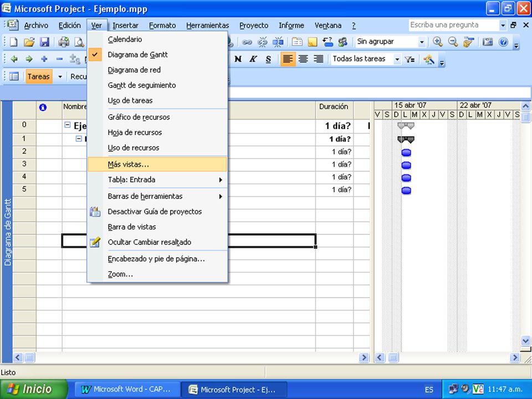The image size is (532, 399).
Task: Click the Hide subtasks minus icon
Action: coord(59,59)
